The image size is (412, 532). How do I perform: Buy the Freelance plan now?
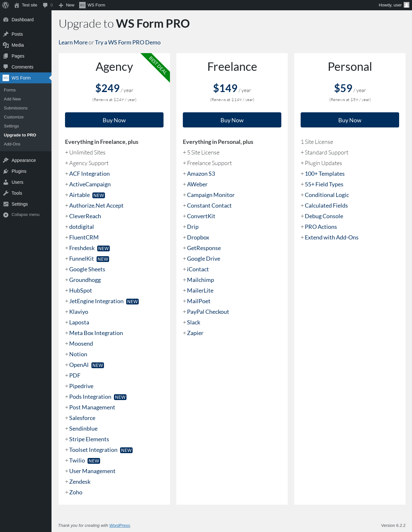[232, 120]
